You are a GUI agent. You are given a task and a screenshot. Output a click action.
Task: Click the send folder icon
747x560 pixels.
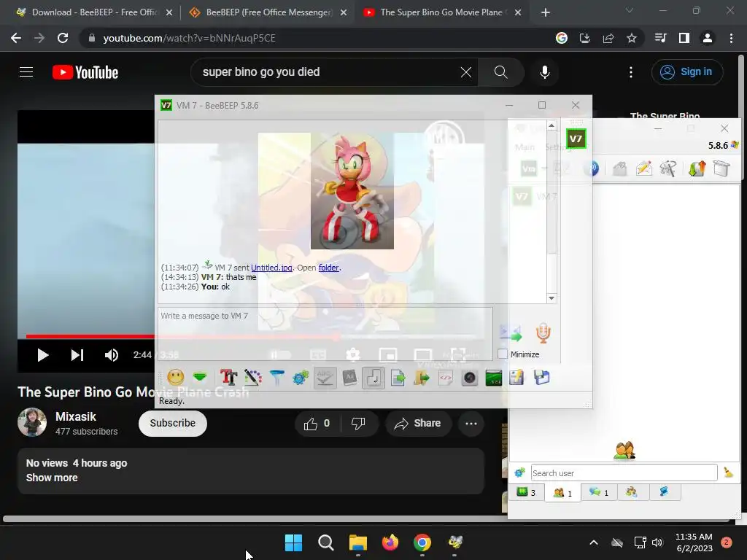click(x=421, y=378)
